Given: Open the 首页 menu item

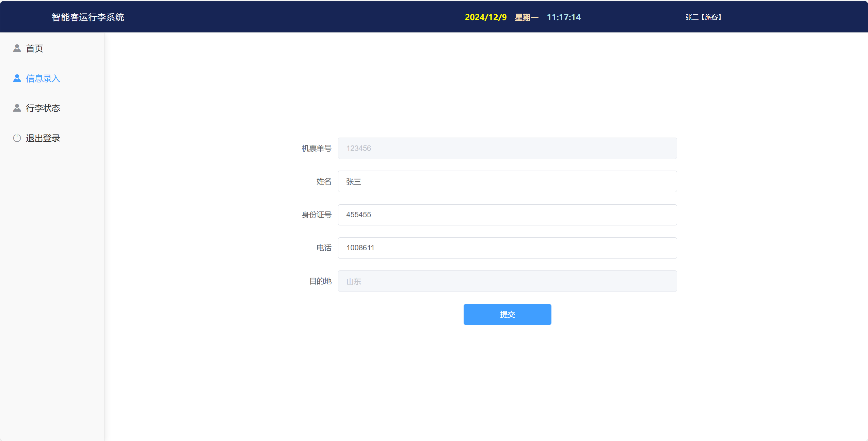Looking at the screenshot, I should (34, 48).
